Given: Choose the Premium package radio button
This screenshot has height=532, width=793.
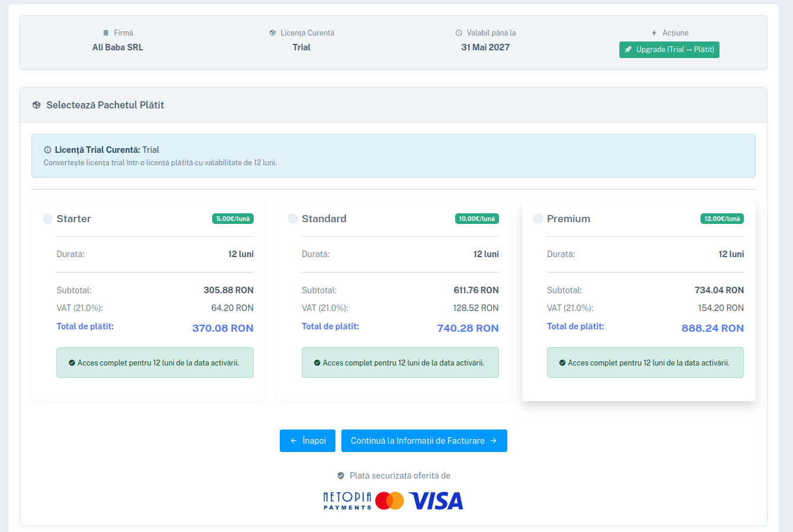Looking at the screenshot, I should point(538,219).
